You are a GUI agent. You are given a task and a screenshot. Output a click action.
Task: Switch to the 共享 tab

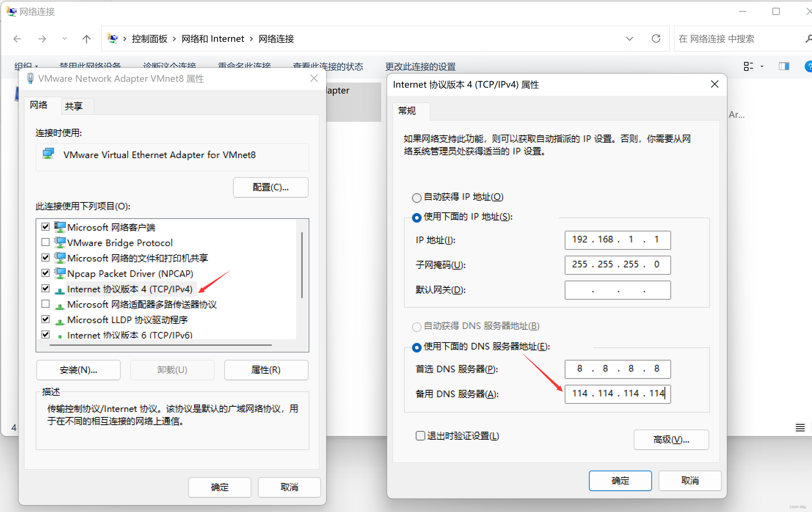[74, 106]
